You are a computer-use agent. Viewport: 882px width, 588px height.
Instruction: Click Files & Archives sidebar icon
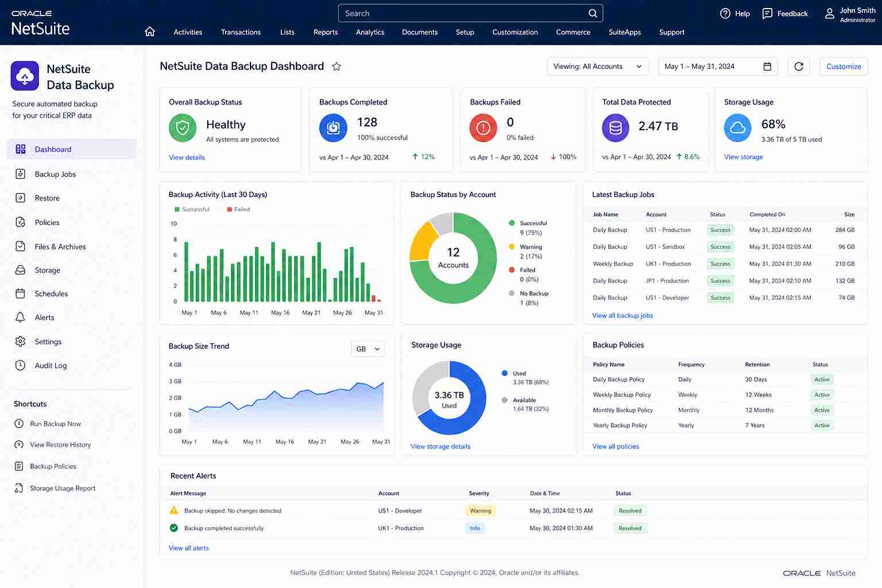point(21,246)
